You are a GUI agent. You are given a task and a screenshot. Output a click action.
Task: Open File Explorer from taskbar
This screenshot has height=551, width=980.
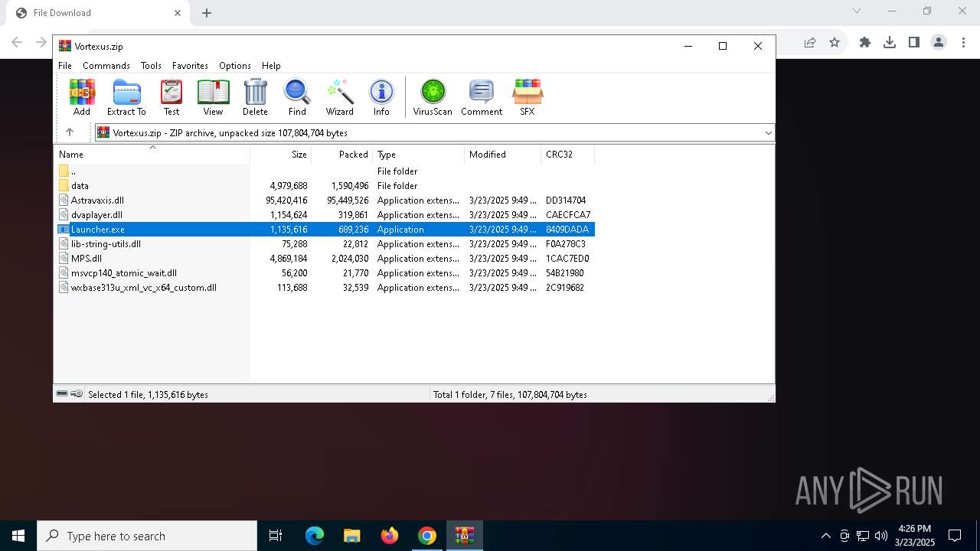(x=352, y=536)
